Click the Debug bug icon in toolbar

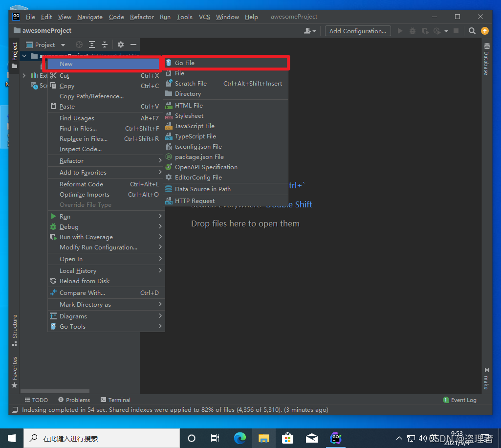coord(413,31)
